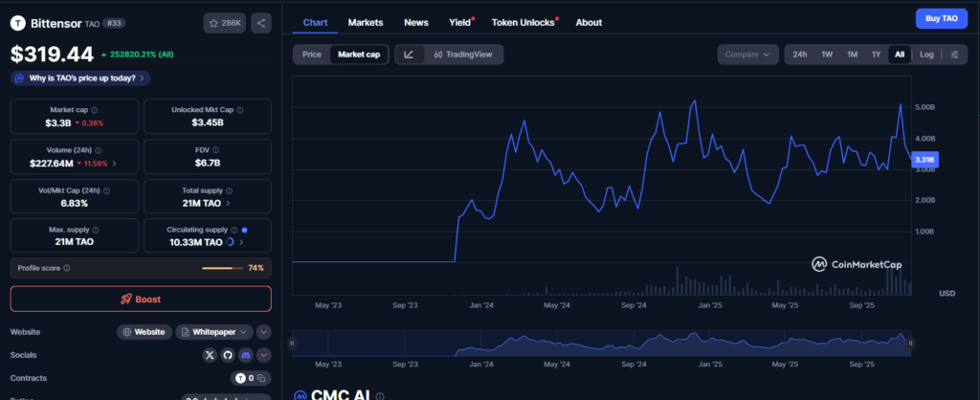980x400 pixels.
Task: Click the circulating supply progress ring
Action: point(230,242)
